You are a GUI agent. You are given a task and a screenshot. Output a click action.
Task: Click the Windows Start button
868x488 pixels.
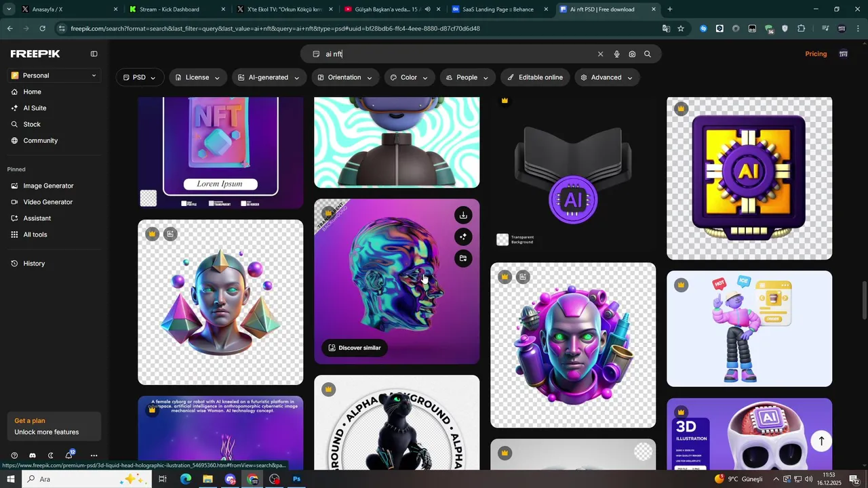click(x=10, y=479)
